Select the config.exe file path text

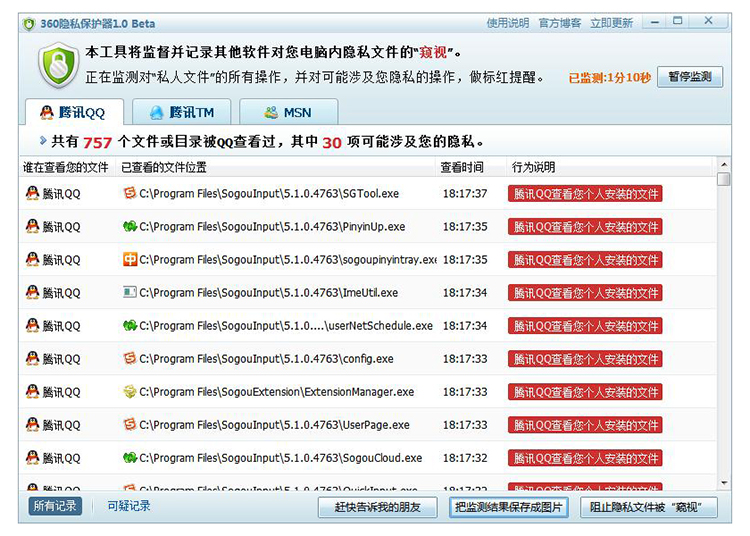coord(266,359)
